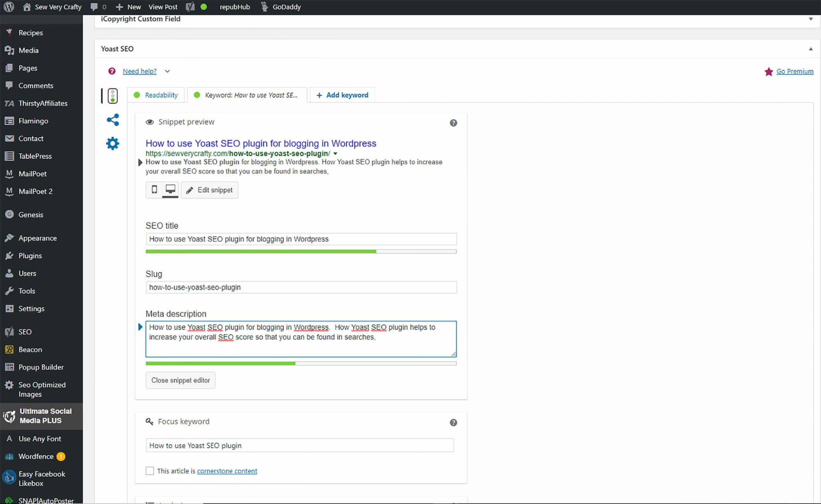
Task: Click the snippet preview title link
Action: tap(261, 143)
